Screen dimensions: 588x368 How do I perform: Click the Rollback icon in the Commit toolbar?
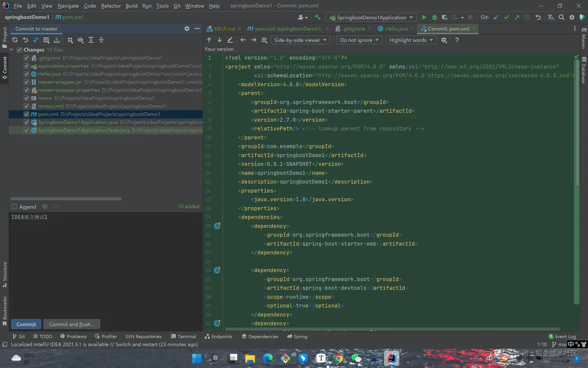point(25,40)
